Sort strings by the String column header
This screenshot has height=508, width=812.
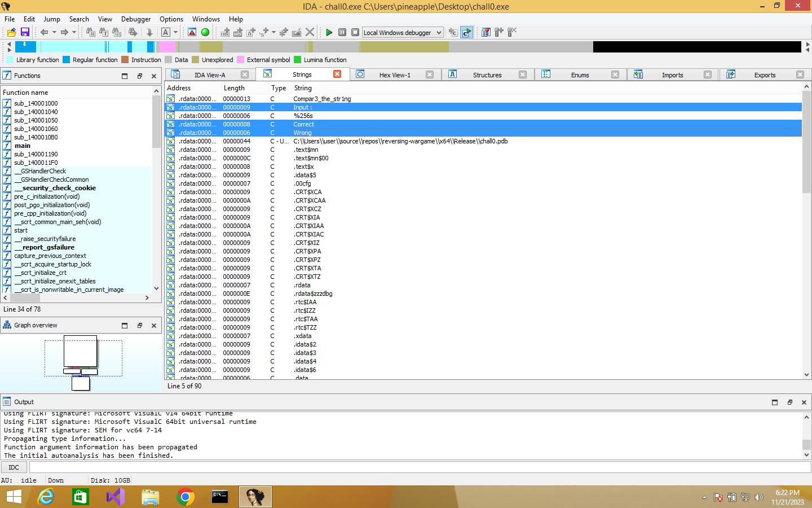[x=546, y=88]
